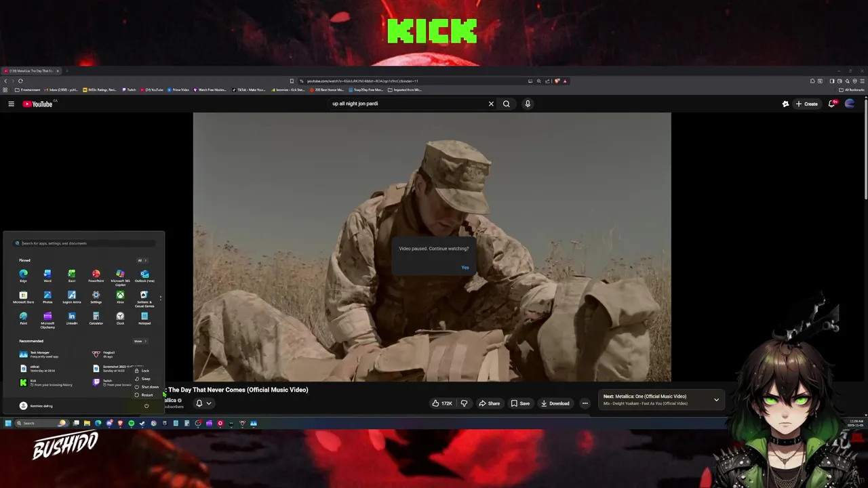Open Prime Video bookmark
Screen dimensions: 868x488
(x=178, y=89)
